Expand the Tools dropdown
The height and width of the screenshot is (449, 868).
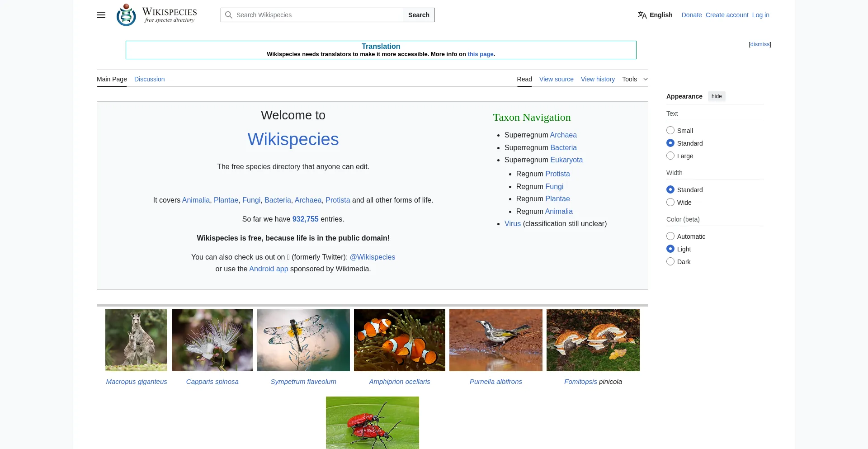tap(634, 79)
